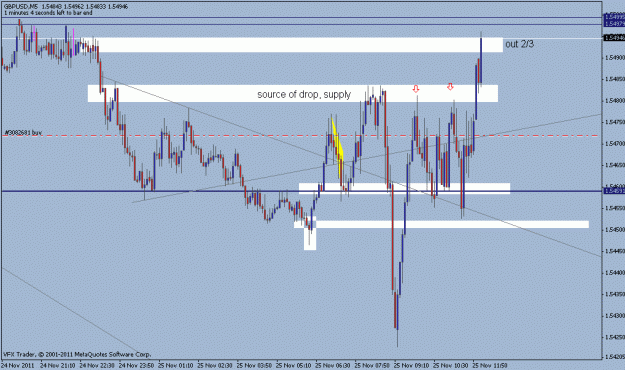The width and height of the screenshot is (625, 370).
Task: Click the black current-price tag on axis
Action: tap(614, 37)
